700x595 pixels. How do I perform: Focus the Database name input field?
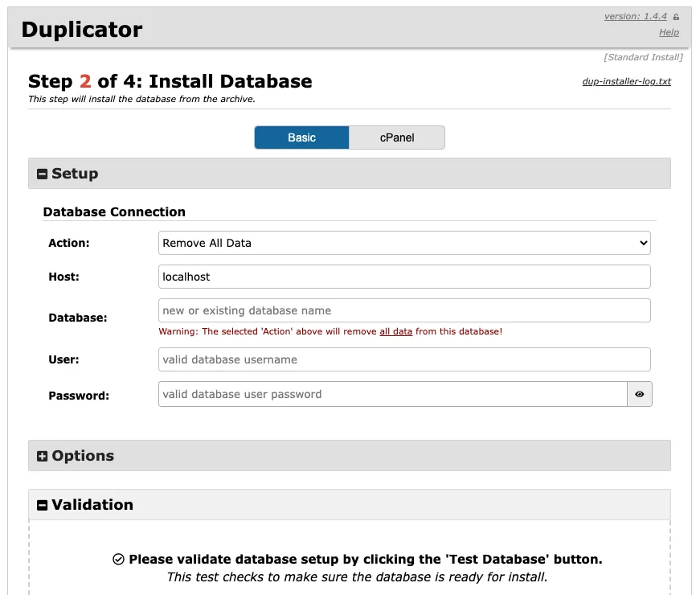(x=404, y=310)
